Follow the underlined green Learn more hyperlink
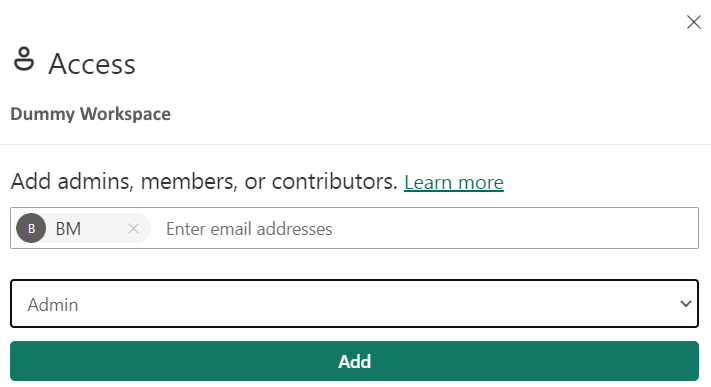The image size is (711, 387). click(453, 182)
